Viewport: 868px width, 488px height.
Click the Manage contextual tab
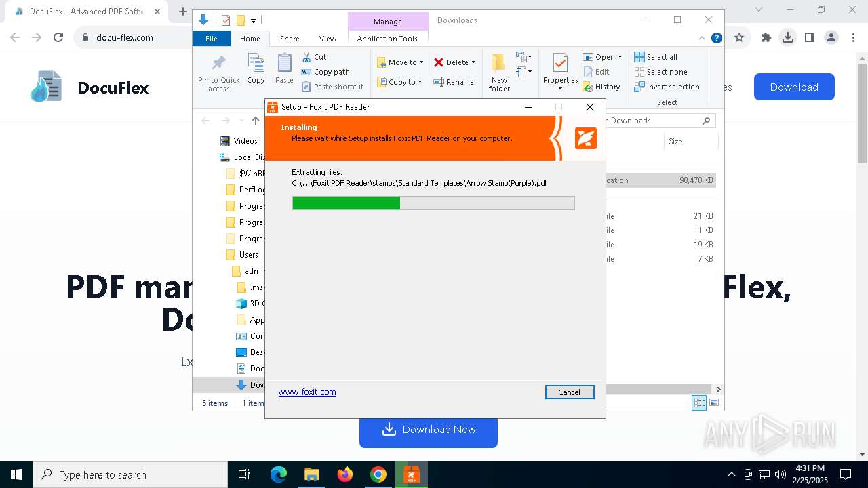click(388, 22)
